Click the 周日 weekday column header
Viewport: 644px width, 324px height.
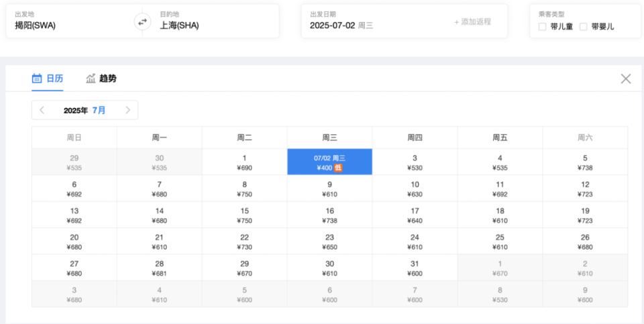(74, 138)
